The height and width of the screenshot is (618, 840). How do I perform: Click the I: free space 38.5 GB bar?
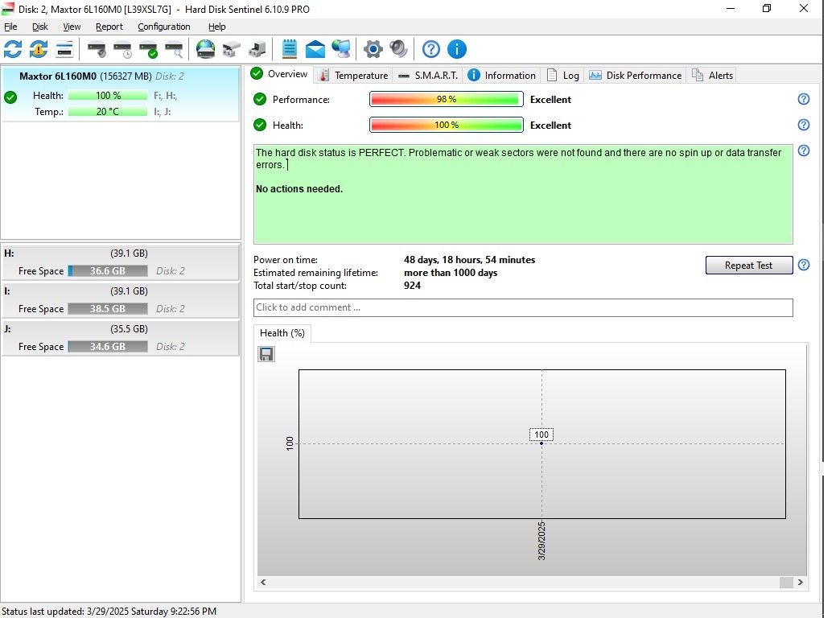point(108,309)
